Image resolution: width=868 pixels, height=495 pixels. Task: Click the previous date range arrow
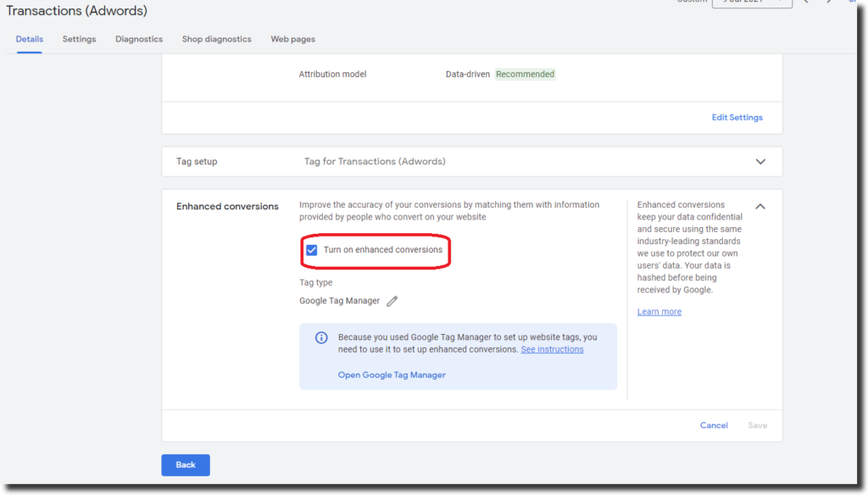tap(805, 3)
